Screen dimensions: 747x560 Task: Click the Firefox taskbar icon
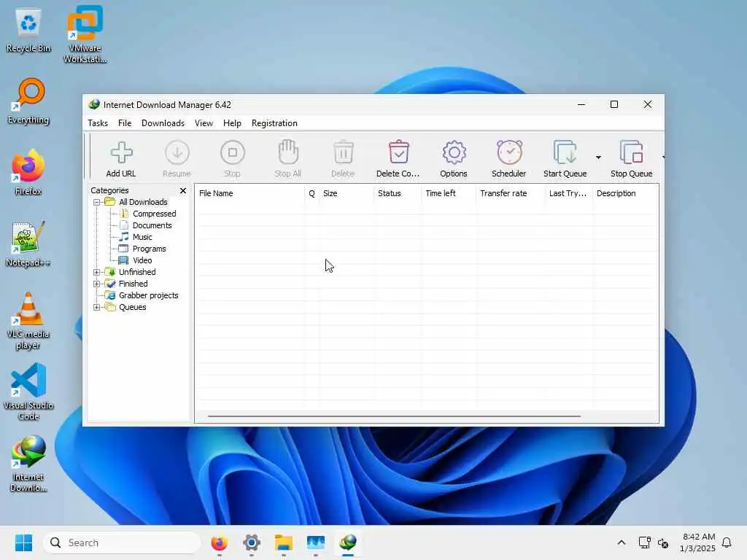point(219,542)
